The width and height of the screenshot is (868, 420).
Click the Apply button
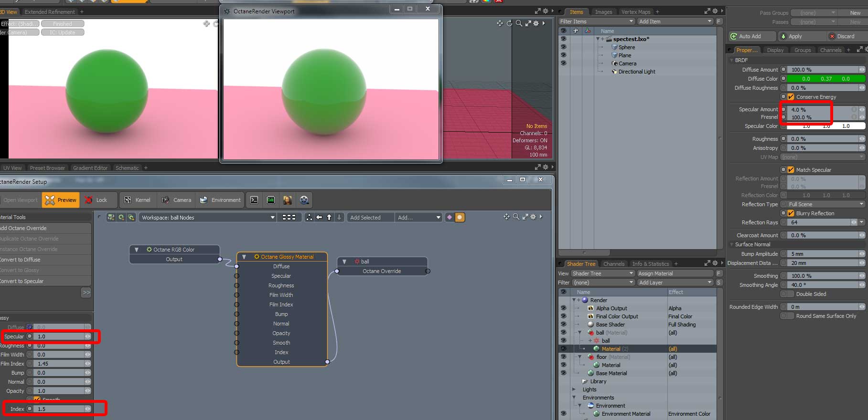[801, 36]
